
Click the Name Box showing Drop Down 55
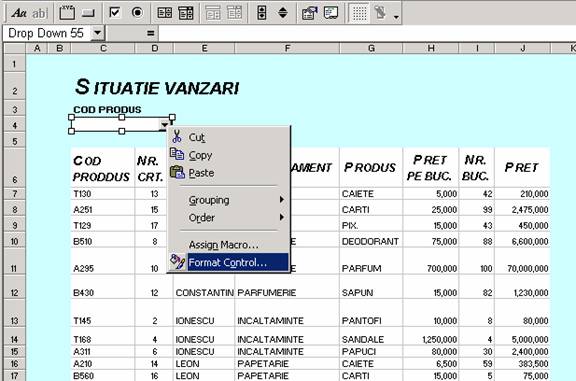(46, 33)
